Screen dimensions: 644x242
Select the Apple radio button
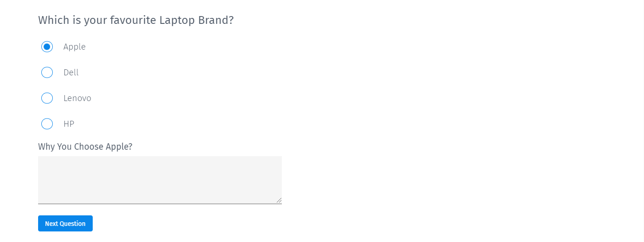click(x=47, y=47)
